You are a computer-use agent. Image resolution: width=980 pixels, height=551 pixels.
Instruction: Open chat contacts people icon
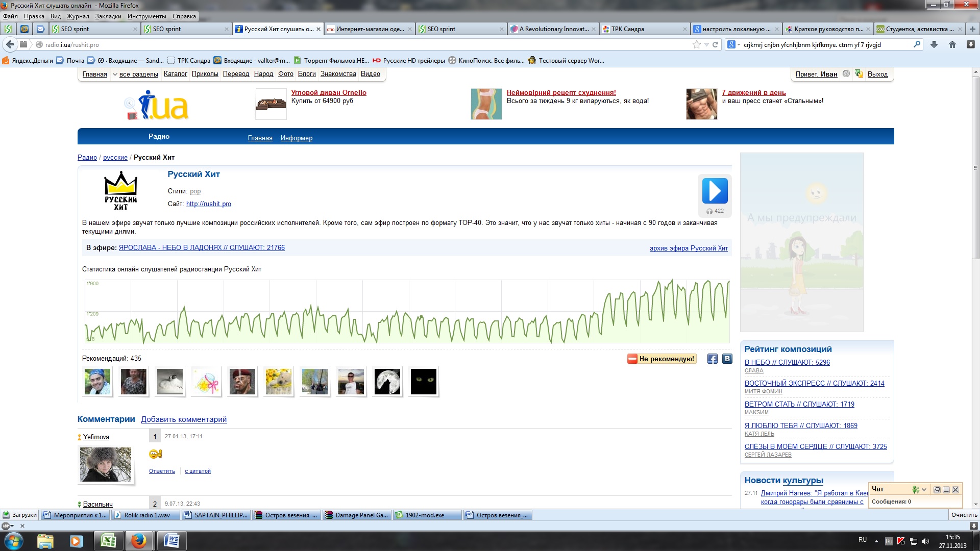pyautogui.click(x=916, y=489)
